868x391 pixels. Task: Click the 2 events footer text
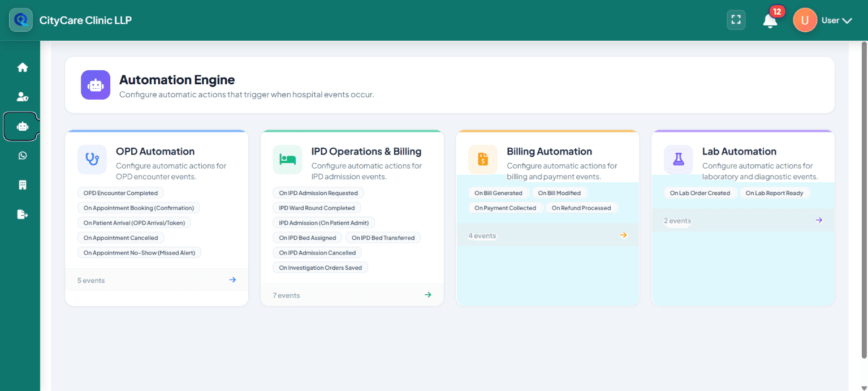click(x=677, y=221)
